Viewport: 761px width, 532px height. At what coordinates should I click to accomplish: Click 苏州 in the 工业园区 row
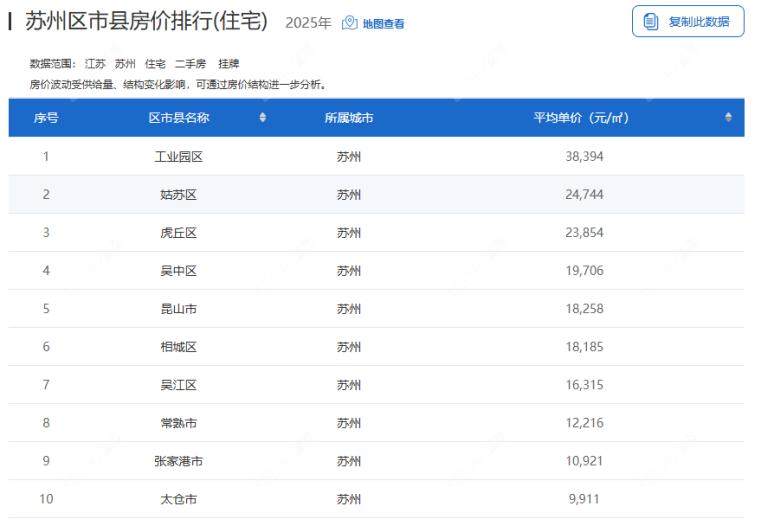349,157
